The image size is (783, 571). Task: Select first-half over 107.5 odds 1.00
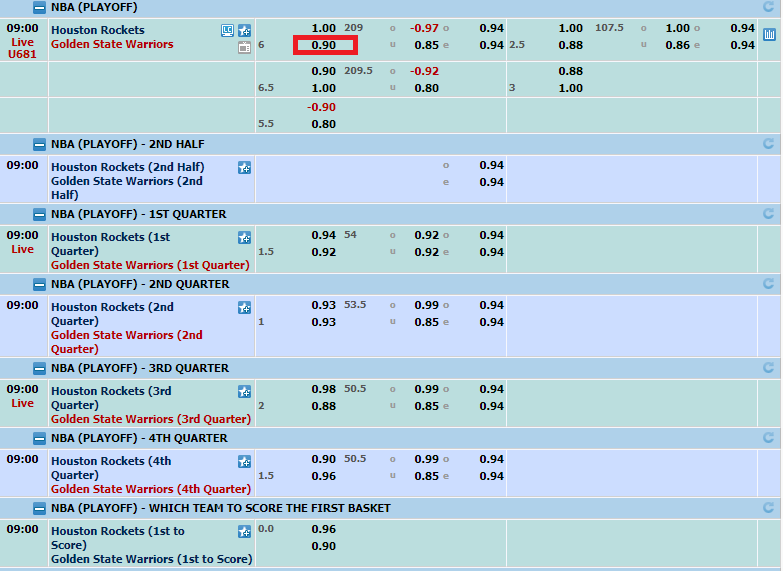point(677,28)
